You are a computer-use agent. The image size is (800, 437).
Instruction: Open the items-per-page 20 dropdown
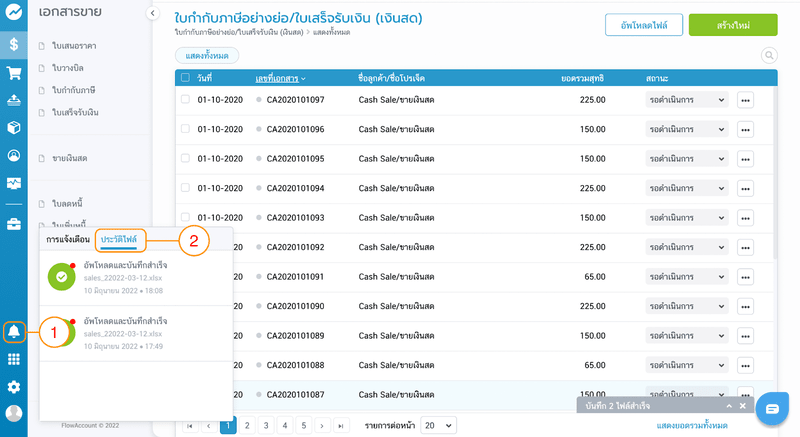[x=438, y=425]
